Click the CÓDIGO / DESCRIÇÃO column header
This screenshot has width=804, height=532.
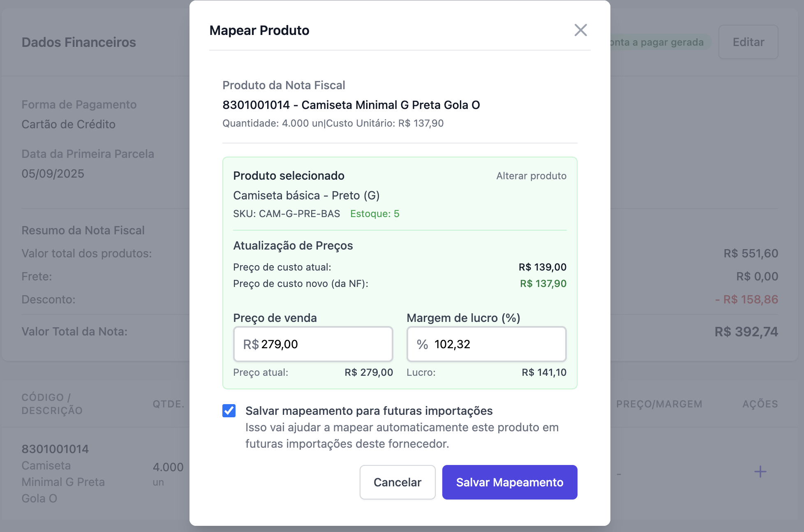(52, 404)
